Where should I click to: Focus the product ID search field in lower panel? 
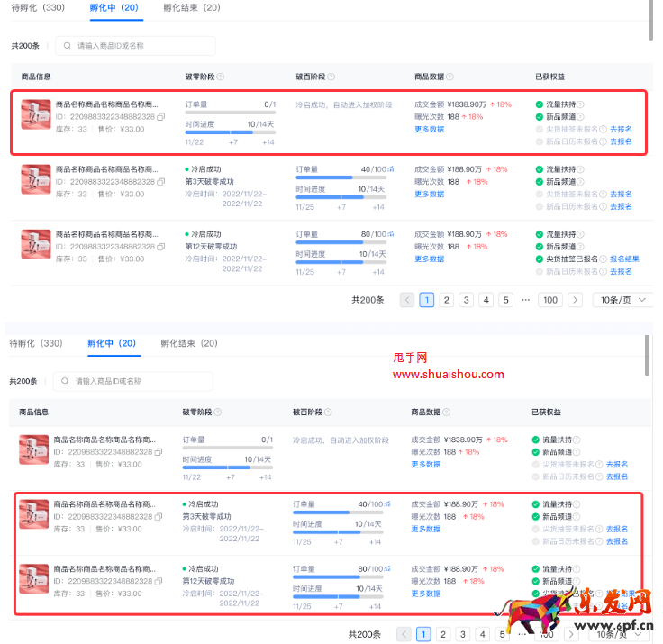pyautogui.click(x=132, y=381)
